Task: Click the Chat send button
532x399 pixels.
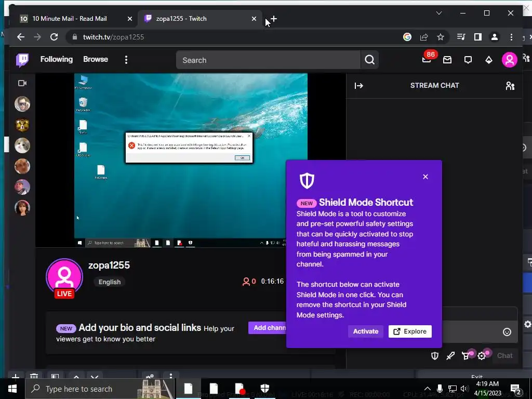Action: pos(504,355)
